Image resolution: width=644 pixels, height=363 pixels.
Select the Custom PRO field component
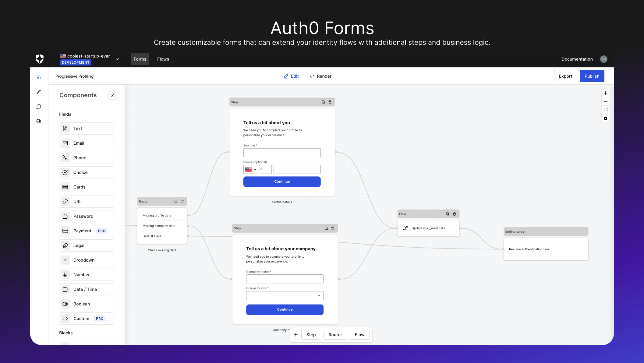pos(87,319)
